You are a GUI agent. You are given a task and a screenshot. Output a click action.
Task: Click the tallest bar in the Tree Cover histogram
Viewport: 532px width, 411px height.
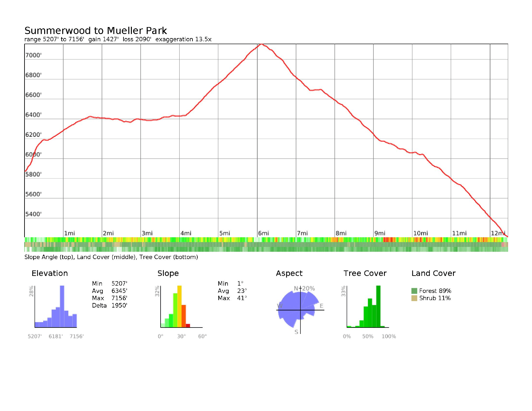(x=379, y=307)
